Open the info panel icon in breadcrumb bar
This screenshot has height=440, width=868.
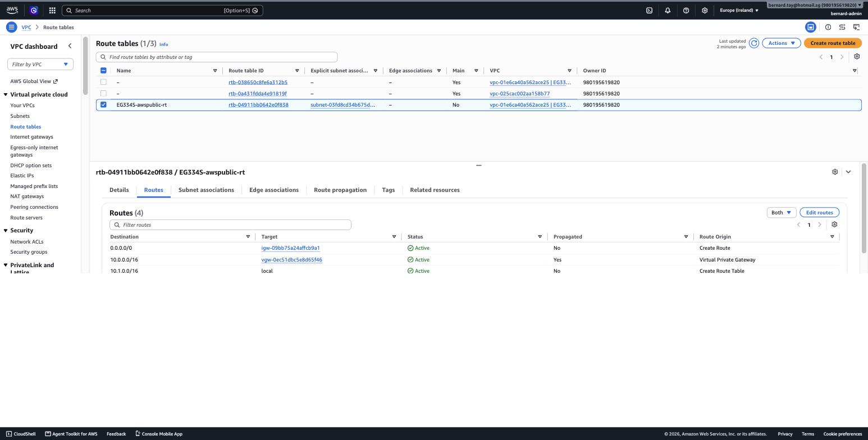(828, 27)
